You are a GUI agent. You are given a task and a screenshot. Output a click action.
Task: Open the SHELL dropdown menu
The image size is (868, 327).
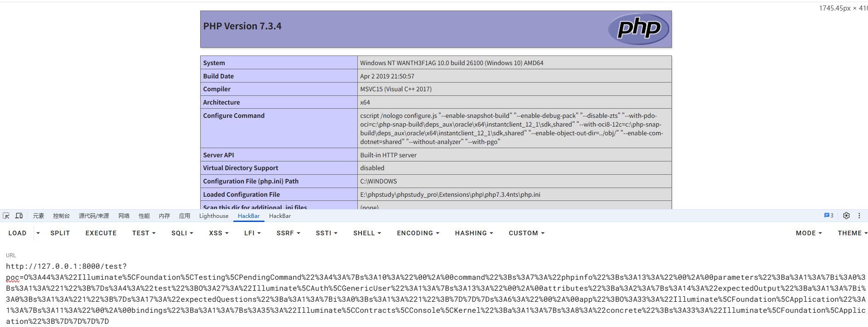pyautogui.click(x=367, y=233)
